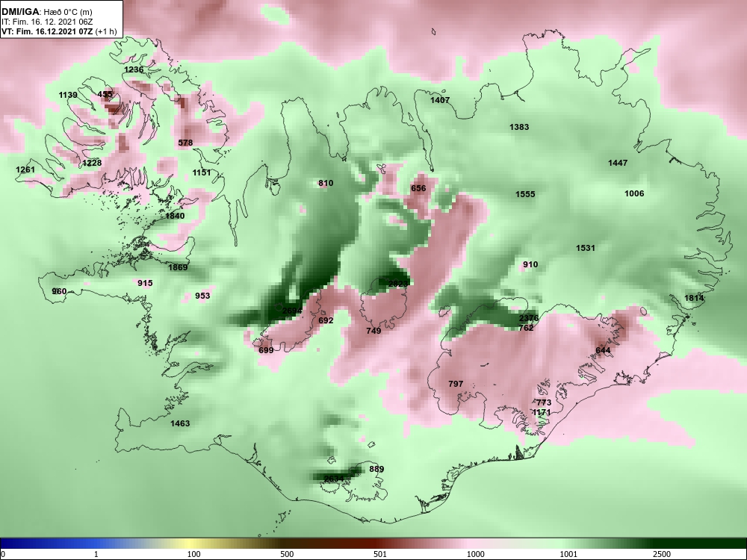Click the map value 910
This screenshot has width=747, height=560.
point(530,264)
